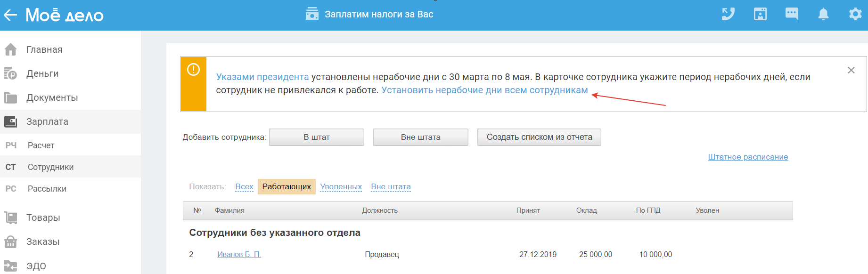Open the phone callback icon

(x=728, y=14)
